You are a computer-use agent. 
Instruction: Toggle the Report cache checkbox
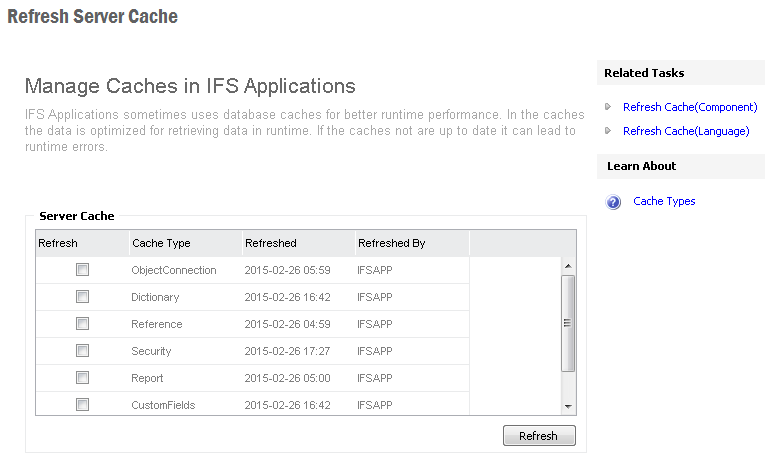(82, 378)
